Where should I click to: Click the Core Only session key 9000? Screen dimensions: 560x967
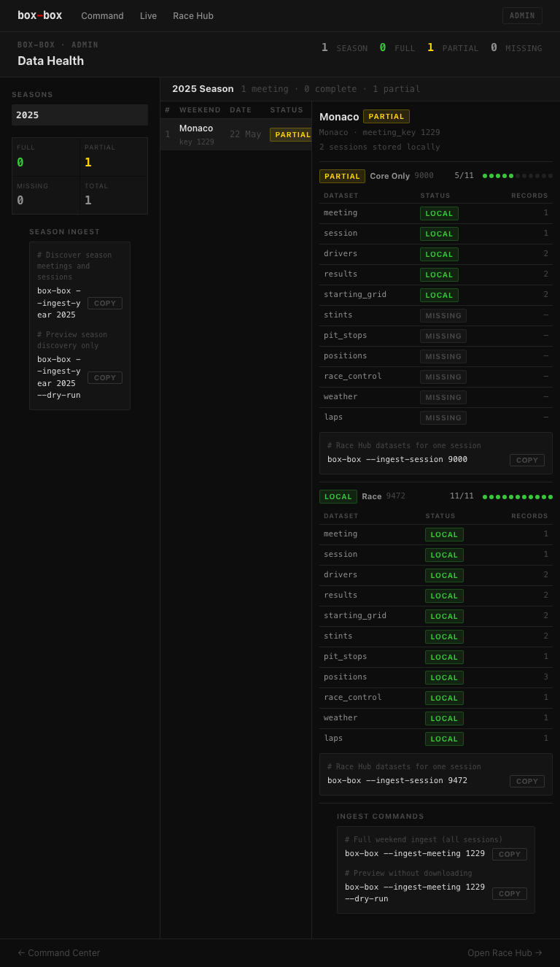424,176
